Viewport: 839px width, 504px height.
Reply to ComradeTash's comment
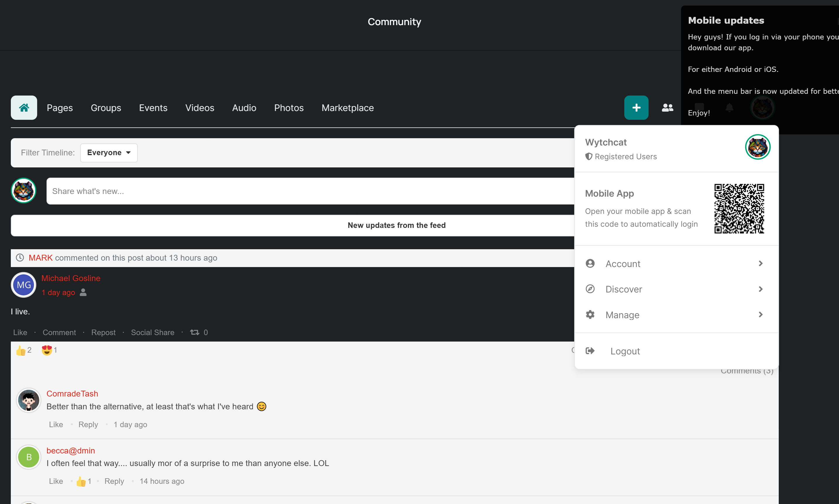point(88,425)
